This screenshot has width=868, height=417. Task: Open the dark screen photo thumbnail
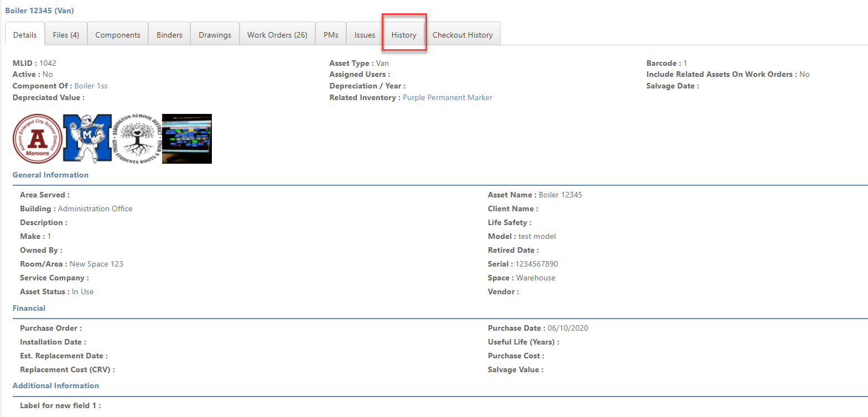click(187, 139)
